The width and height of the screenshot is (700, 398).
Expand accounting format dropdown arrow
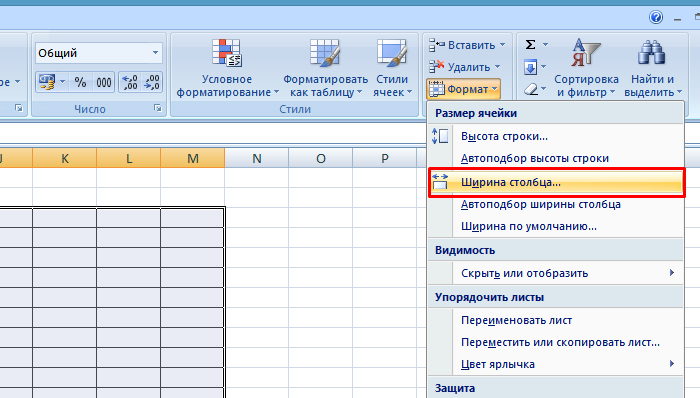pos(62,82)
